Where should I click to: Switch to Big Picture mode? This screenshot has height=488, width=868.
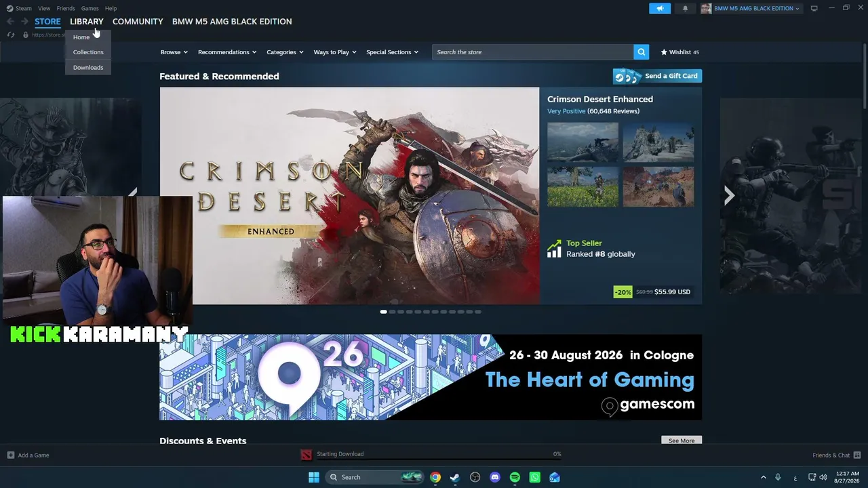coord(814,8)
